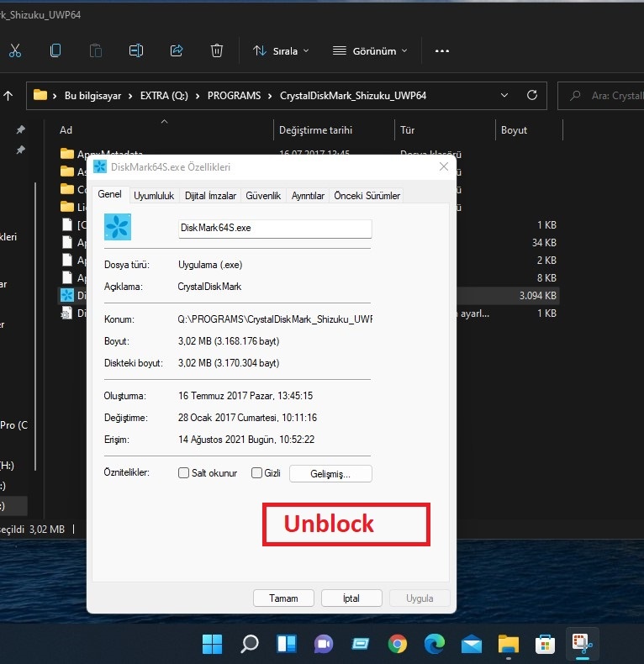Select PROGRAMS in address breadcrumb
Image resolution: width=644 pixels, height=664 pixels.
[234, 96]
